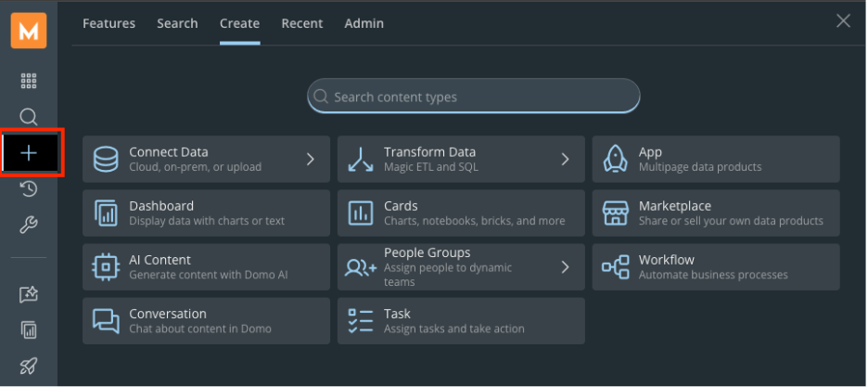Open the Marketplace title text
This screenshot has width=868, height=387.
coord(675,206)
